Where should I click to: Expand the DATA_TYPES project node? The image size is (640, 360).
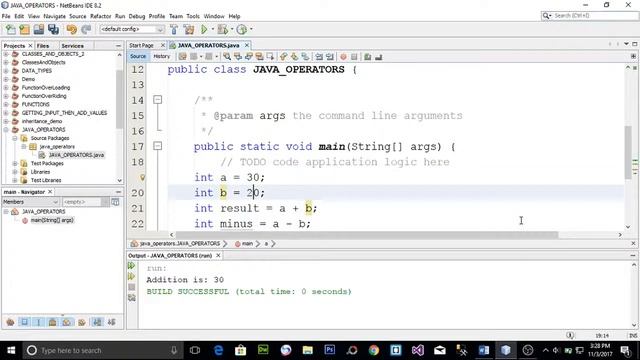6,71
